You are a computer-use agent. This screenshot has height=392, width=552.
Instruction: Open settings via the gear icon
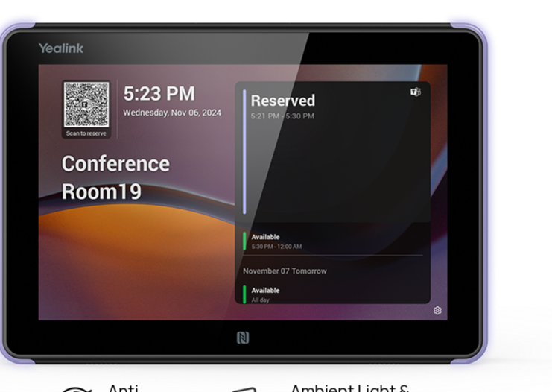point(437,311)
